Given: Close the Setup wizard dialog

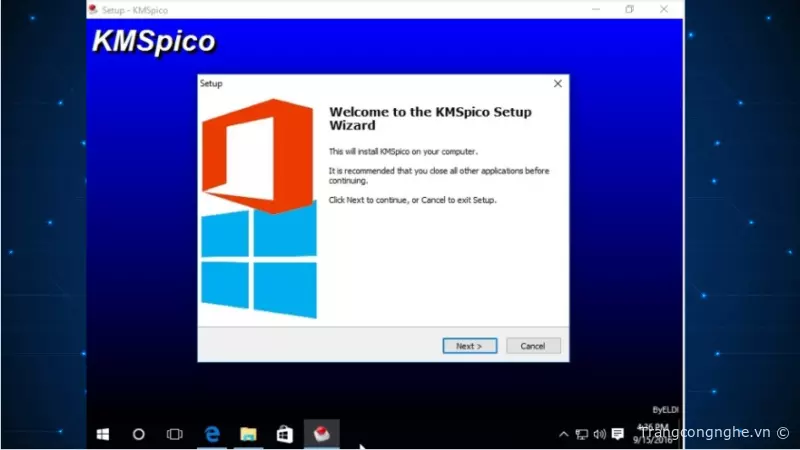Looking at the screenshot, I should [x=557, y=84].
